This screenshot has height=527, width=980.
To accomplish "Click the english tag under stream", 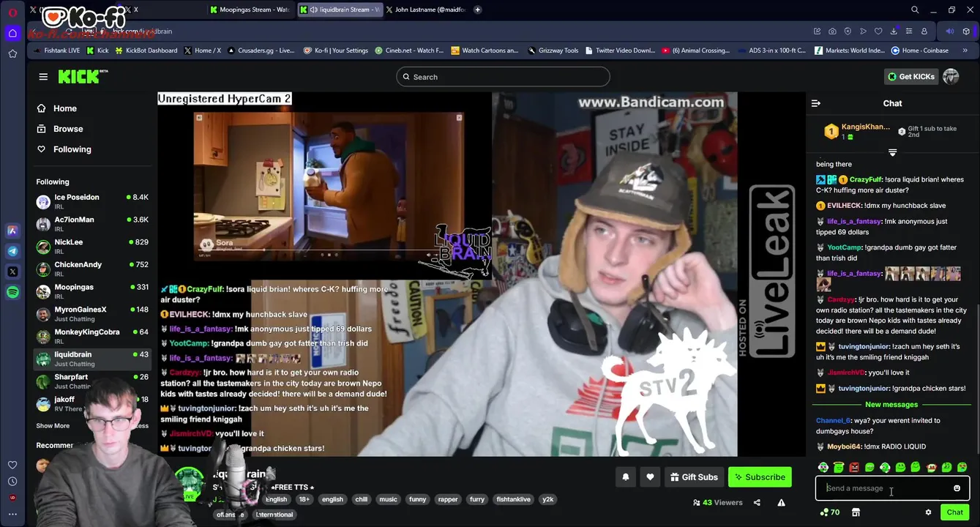I will coord(332,500).
